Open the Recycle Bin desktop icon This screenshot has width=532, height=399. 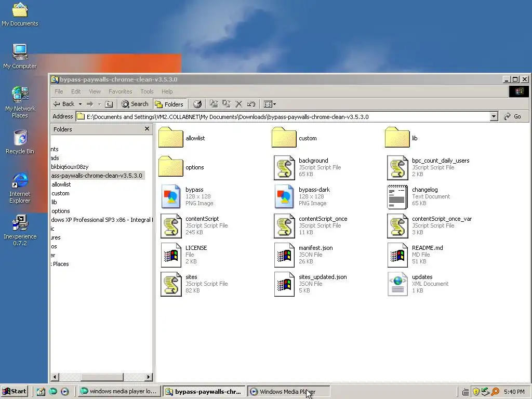pyautogui.click(x=20, y=142)
